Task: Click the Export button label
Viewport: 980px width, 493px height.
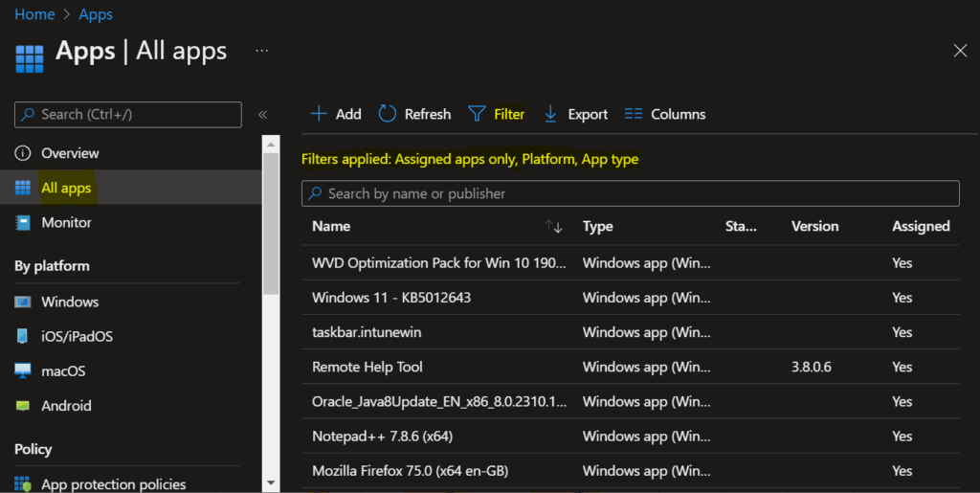Action: 588,114
